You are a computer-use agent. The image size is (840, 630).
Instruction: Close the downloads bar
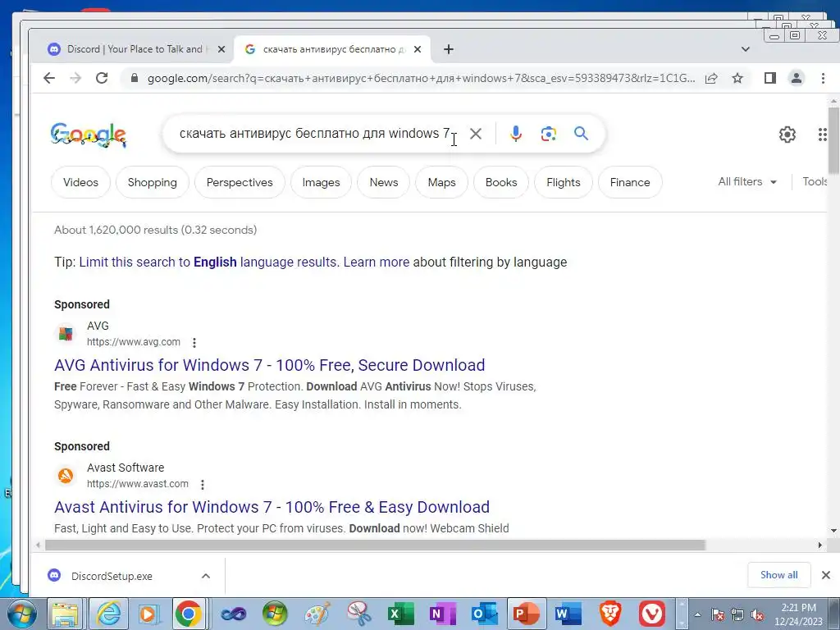pos(826,575)
